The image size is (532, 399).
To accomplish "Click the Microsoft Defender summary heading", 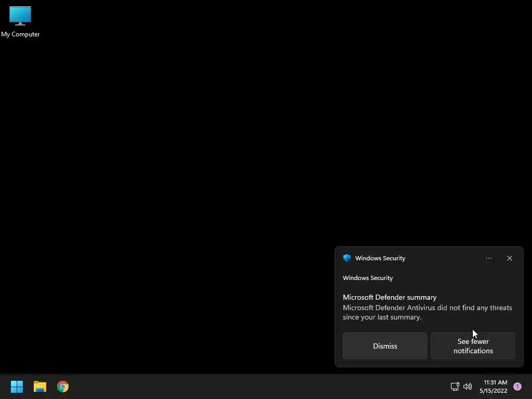I will pos(390,297).
